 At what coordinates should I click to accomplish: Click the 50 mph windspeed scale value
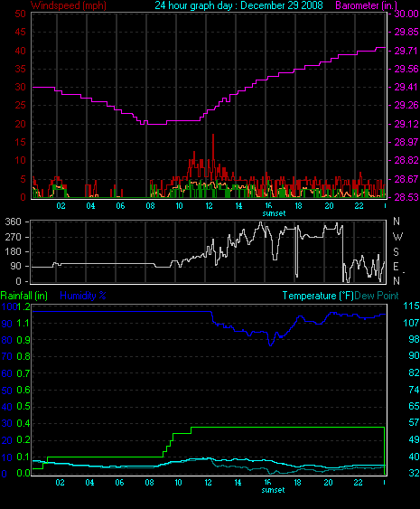click(x=20, y=14)
